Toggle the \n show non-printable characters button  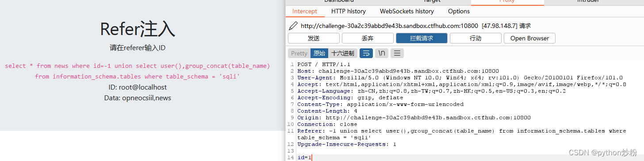point(381,53)
